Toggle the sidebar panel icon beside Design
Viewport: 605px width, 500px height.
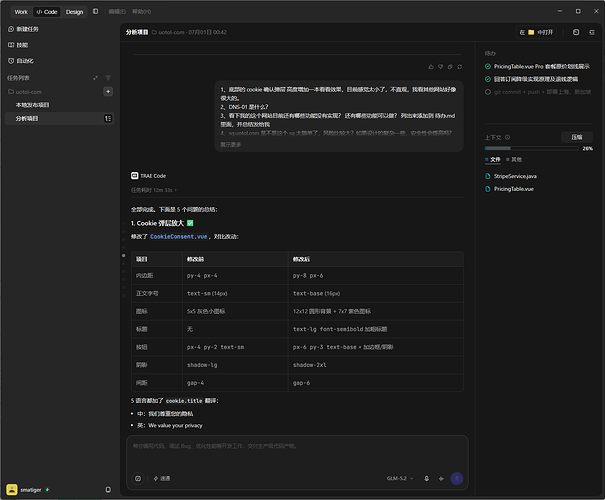[95, 12]
